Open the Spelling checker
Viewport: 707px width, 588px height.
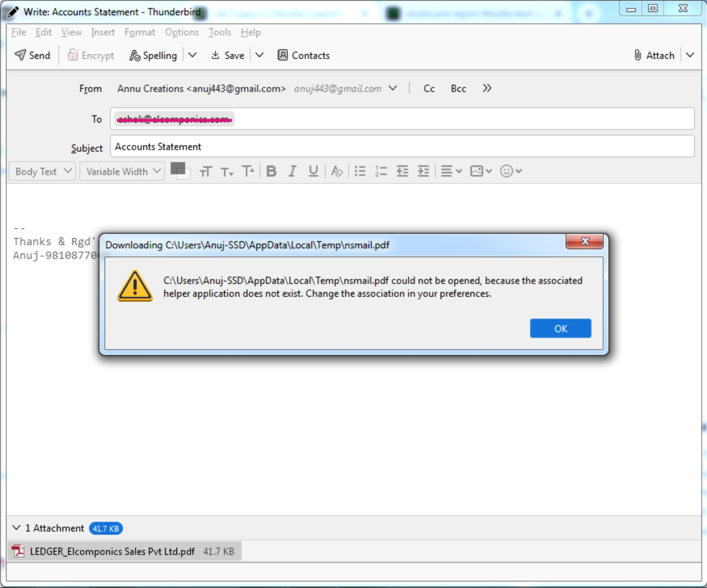153,55
